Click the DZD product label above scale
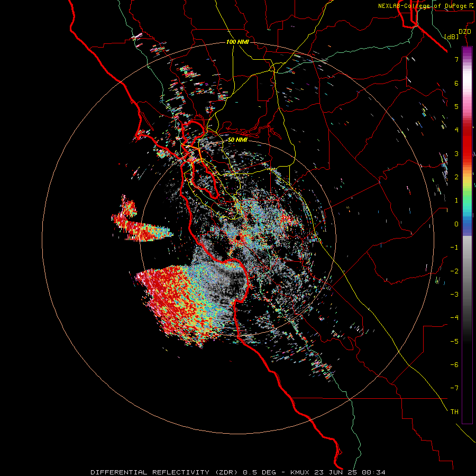This screenshot has height=476, width=476. [x=465, y=32]
